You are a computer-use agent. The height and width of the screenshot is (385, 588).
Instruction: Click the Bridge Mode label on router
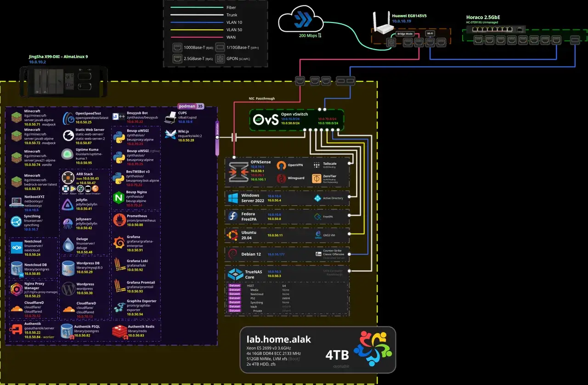pos(405,34)
